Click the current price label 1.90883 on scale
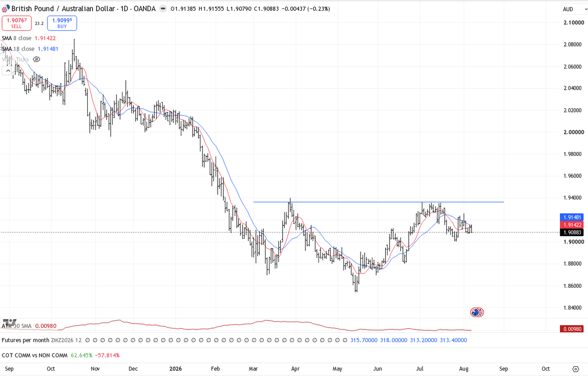The width and height of the screenshot is (588, 376). coord(573,232)
